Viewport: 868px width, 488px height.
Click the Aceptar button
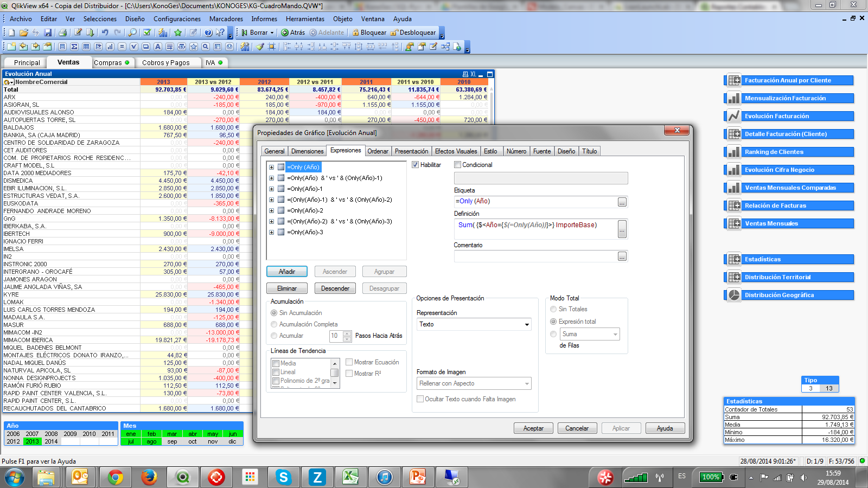pos(533,428)
